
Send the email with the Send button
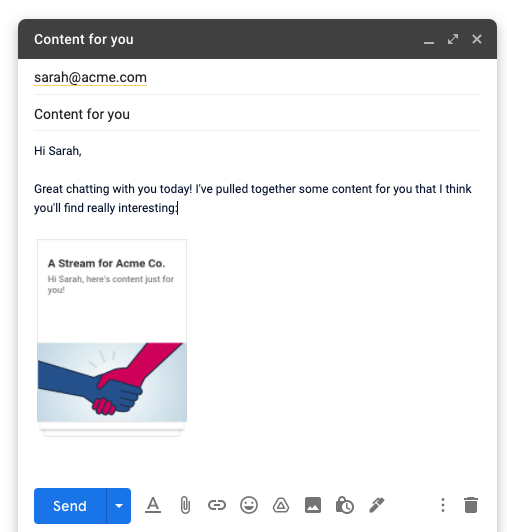[x=70, y=506]
